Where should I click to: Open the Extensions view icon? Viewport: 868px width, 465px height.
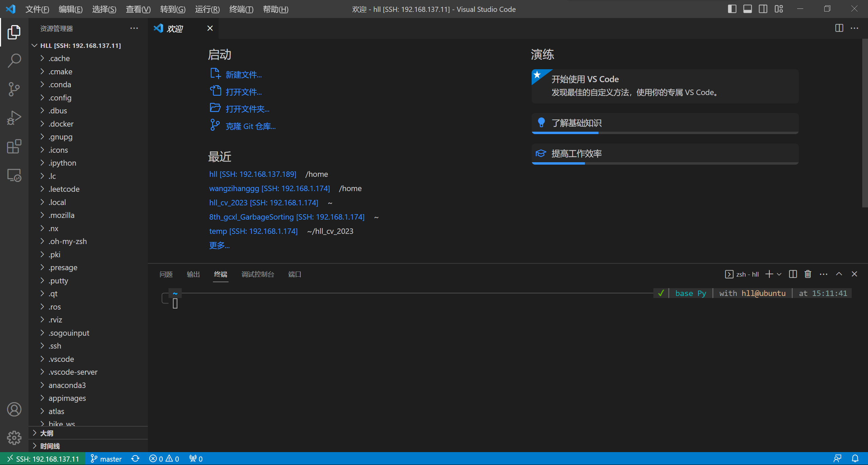pyautogui.click(x=14, y=147)
